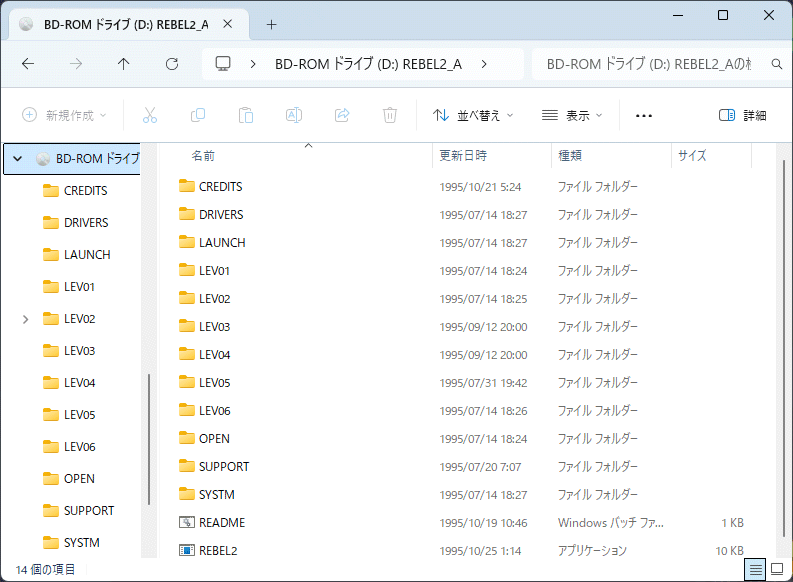Click the Rename icon in toolbar
Viewport: 793px width, 582px height.
tap(294, 115)
